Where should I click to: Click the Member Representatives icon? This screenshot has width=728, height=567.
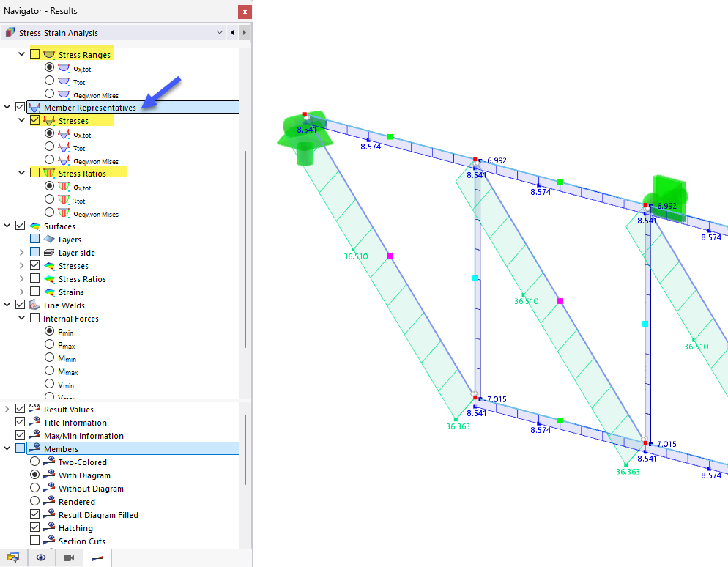coord(34,107)
